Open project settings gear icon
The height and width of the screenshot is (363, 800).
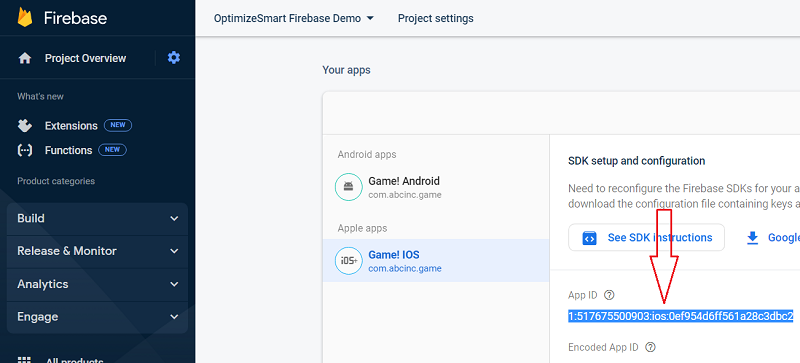[174, 58]
